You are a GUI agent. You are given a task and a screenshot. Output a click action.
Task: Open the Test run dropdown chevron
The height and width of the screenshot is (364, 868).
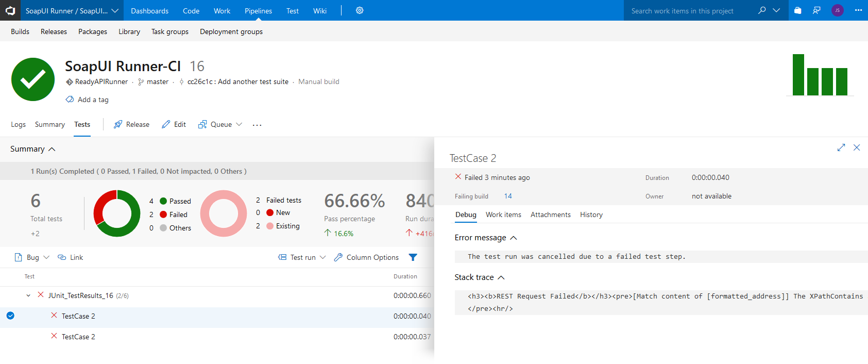[x=323, y=257]
